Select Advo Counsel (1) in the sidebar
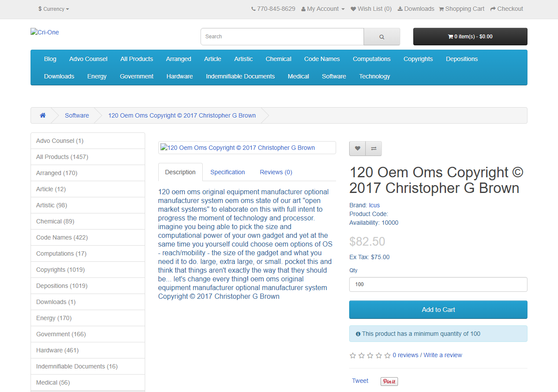The height and width of the screenshot is (392, 558). click(x=88, y=141)
